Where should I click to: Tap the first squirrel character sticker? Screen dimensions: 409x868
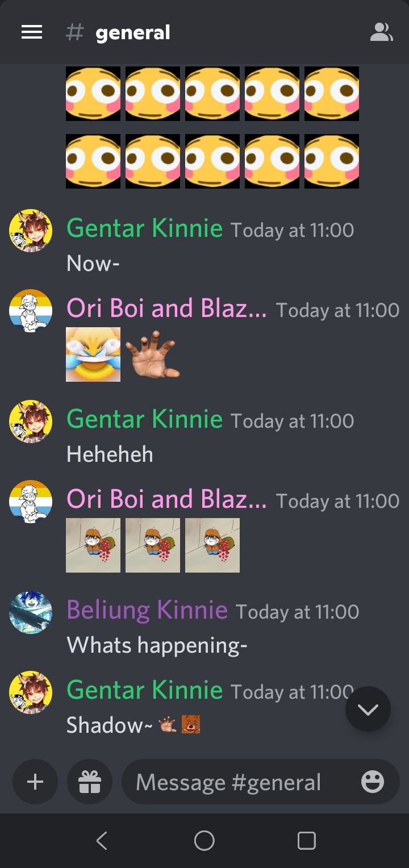coord(93,545)
